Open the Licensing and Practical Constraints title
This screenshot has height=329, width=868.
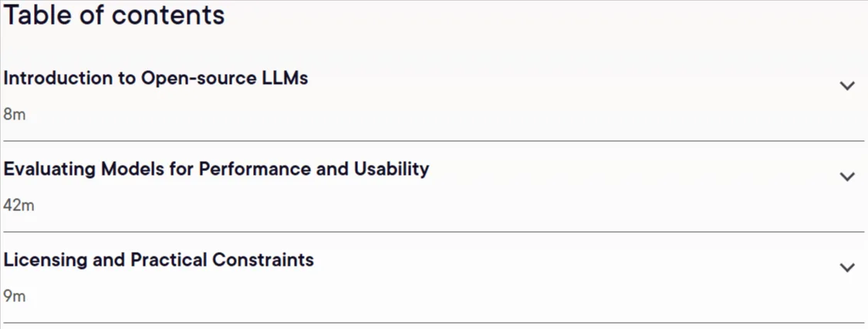[x=158, y=260]
